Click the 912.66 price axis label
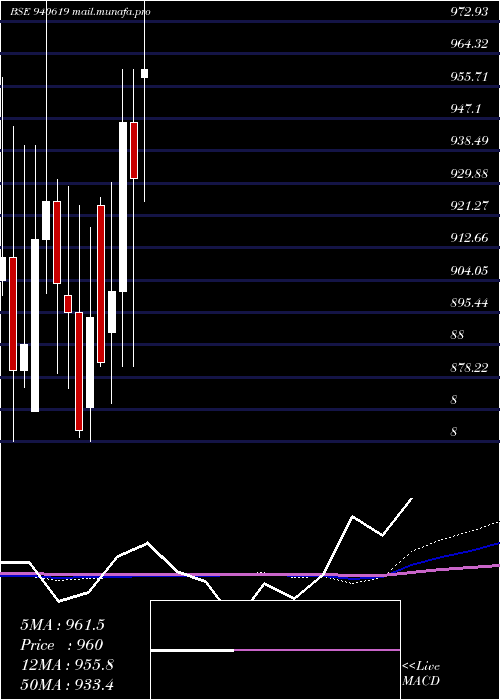This screenshot has width=500, height=700. [x=469, y=238]
